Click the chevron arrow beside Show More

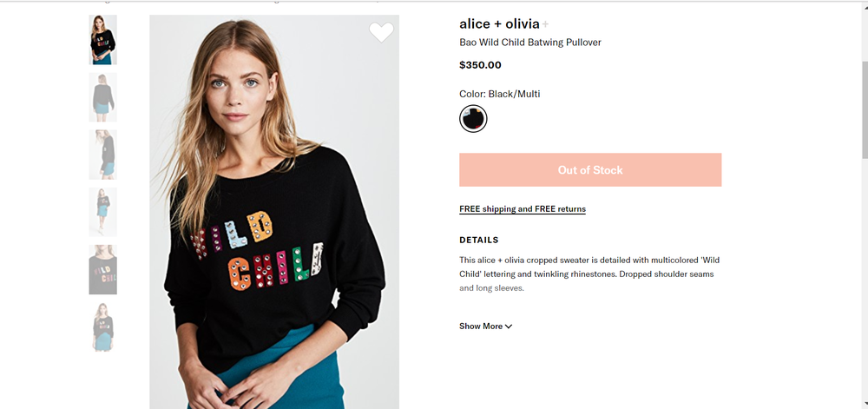[x=509, y=327]
